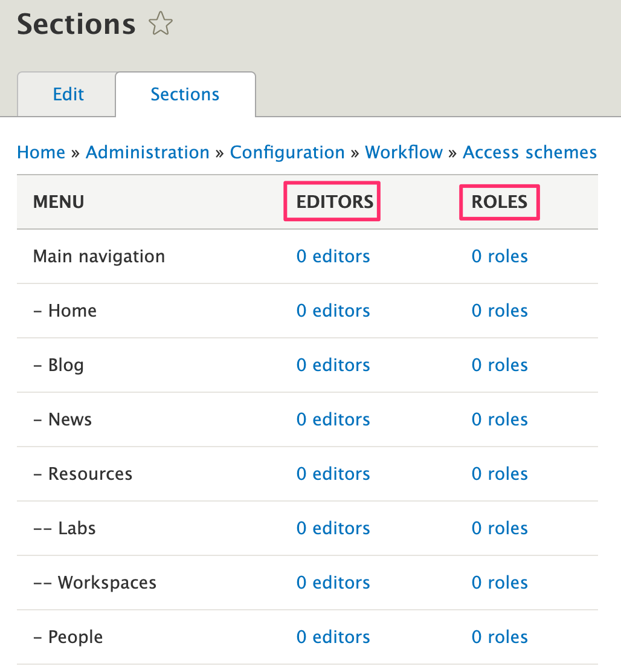Switch to the Edit tab
The width and height of the screenshot is (621, 672).
point(68,94)
